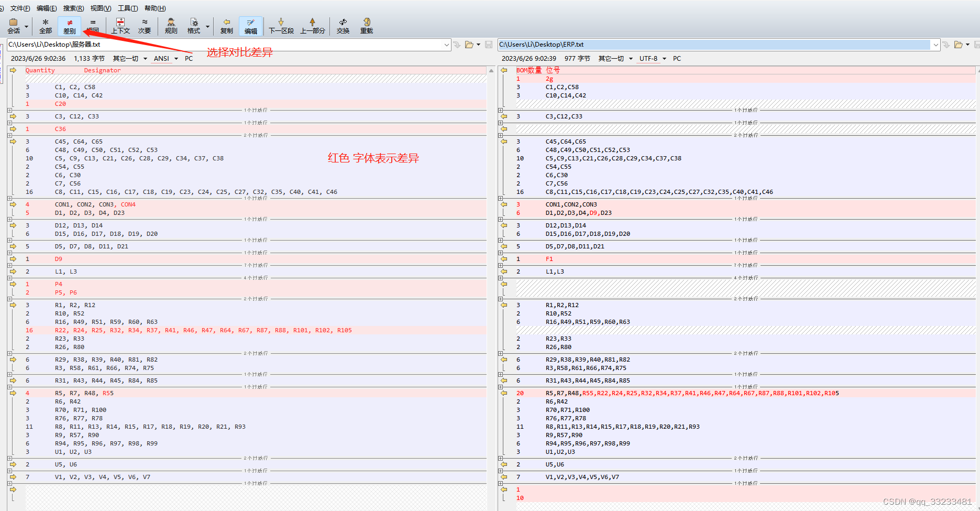Viewport: 980px width, 511px height.
Task: Click right pane '977 字节' size label
Action: (577, 59)
